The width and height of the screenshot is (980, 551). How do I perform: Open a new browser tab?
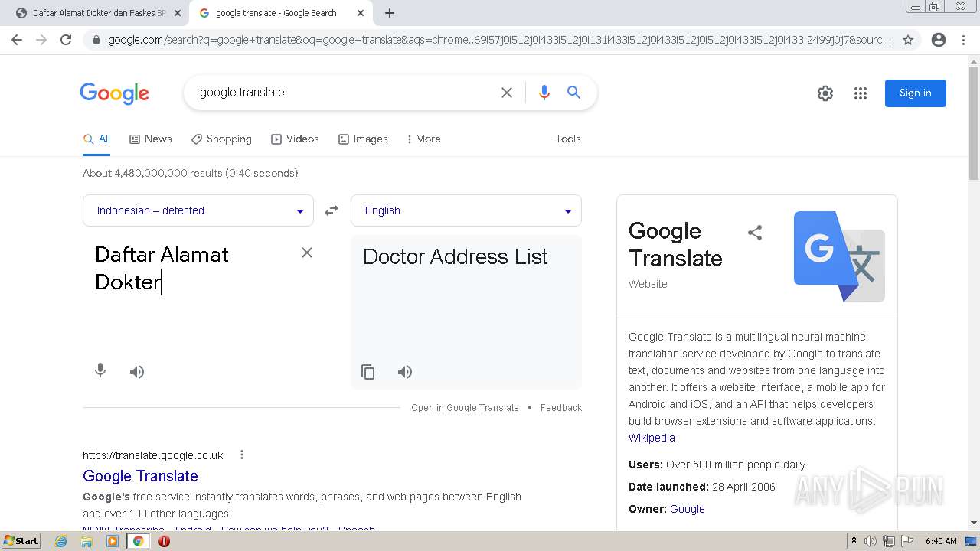click(390, 13)
